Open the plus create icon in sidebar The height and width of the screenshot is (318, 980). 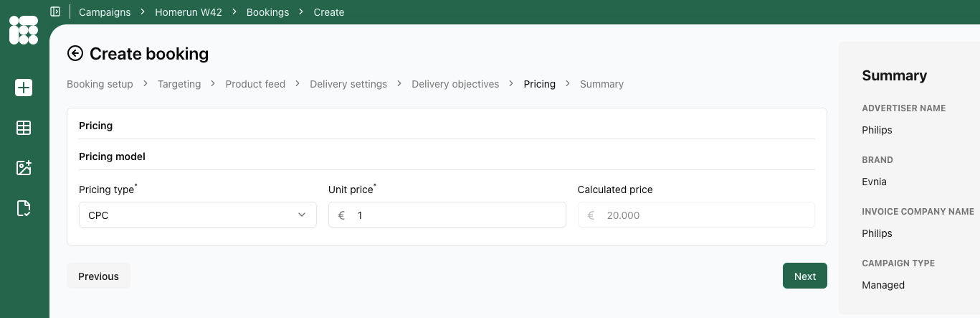click(24, 88)
